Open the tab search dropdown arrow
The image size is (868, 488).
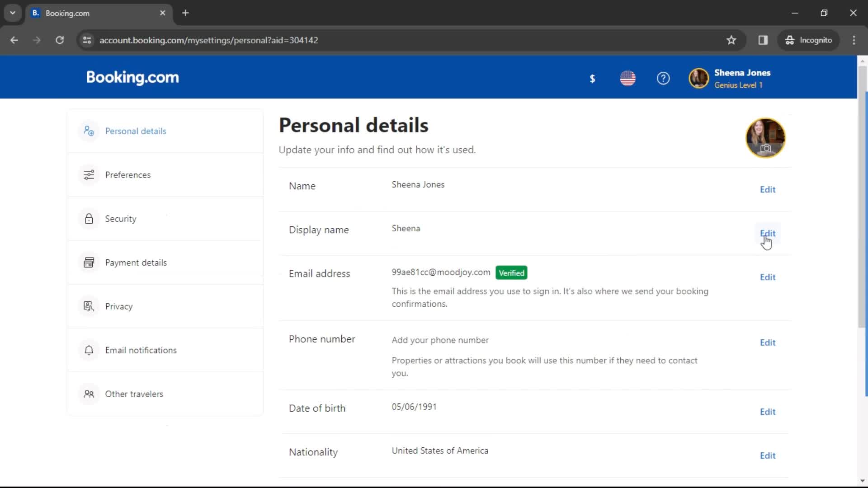point(13,13)
